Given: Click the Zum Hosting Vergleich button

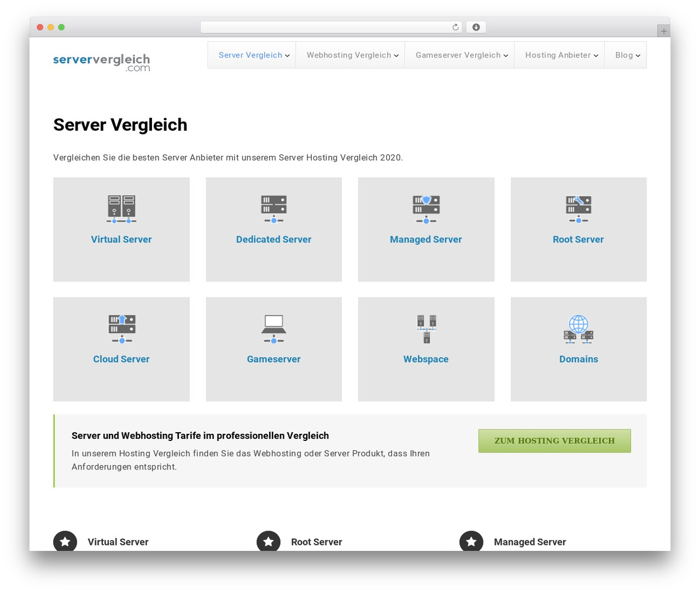Looking at the screenshot, I should tap(555, 441).
